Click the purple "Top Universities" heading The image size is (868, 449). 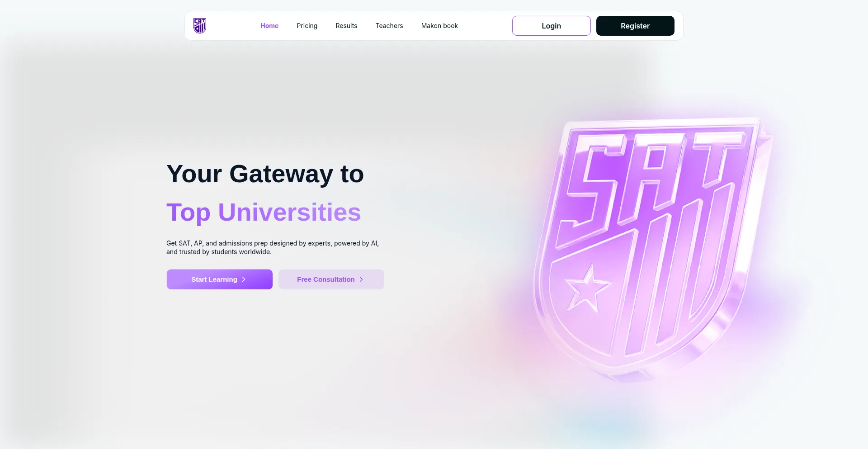point(264,213)
